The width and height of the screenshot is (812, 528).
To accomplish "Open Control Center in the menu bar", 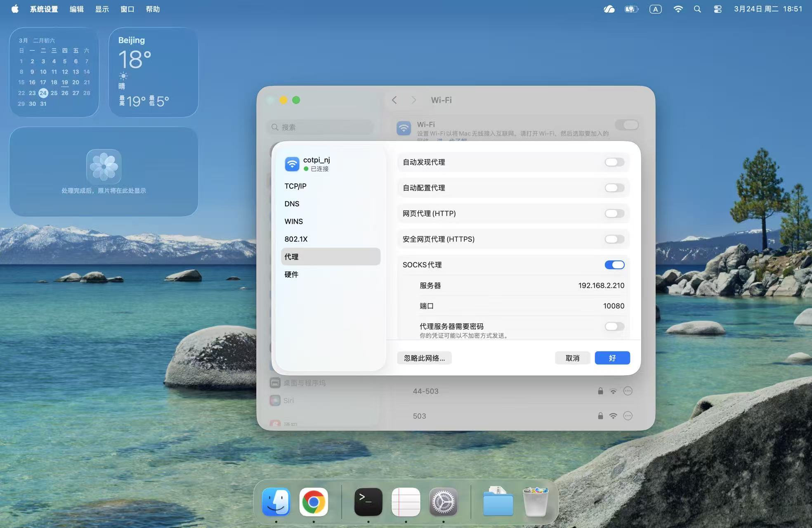I will 718,9.
